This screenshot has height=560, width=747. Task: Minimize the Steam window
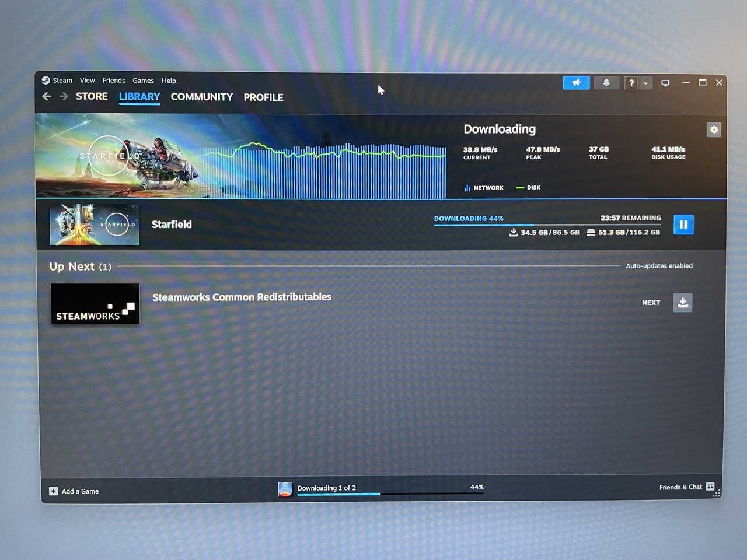[x=686, y=83]
